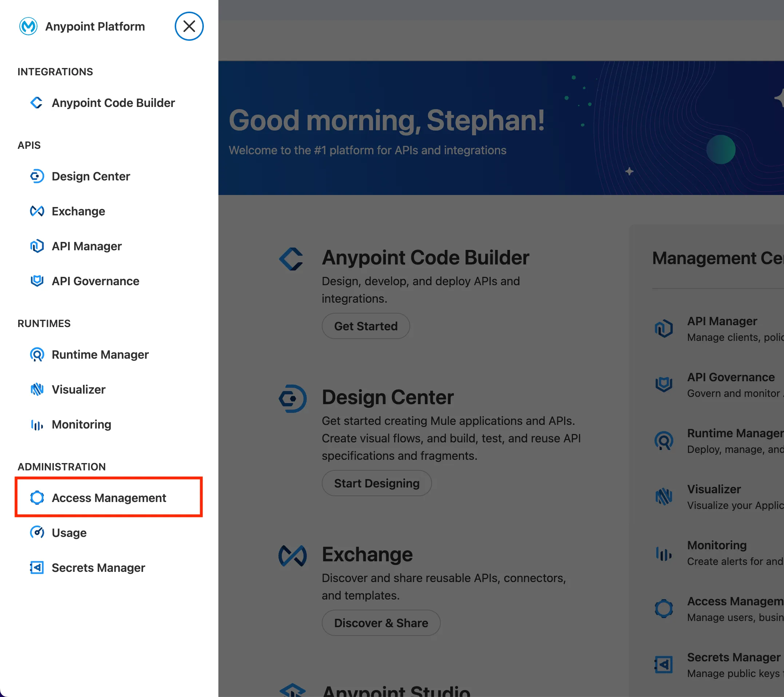Open Access Management from sidebar menu
This screenshot has height=697, width=784.
[109, 498]
